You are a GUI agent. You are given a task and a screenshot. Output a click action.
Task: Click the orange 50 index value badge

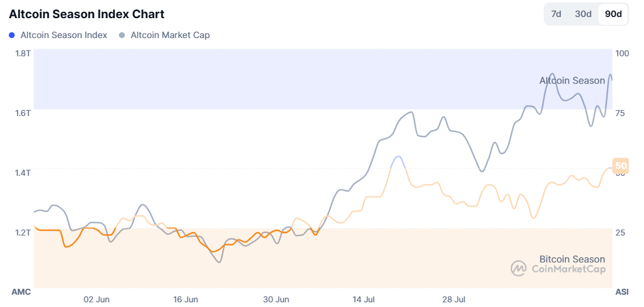pyautogui.click(x=620, y=166)
